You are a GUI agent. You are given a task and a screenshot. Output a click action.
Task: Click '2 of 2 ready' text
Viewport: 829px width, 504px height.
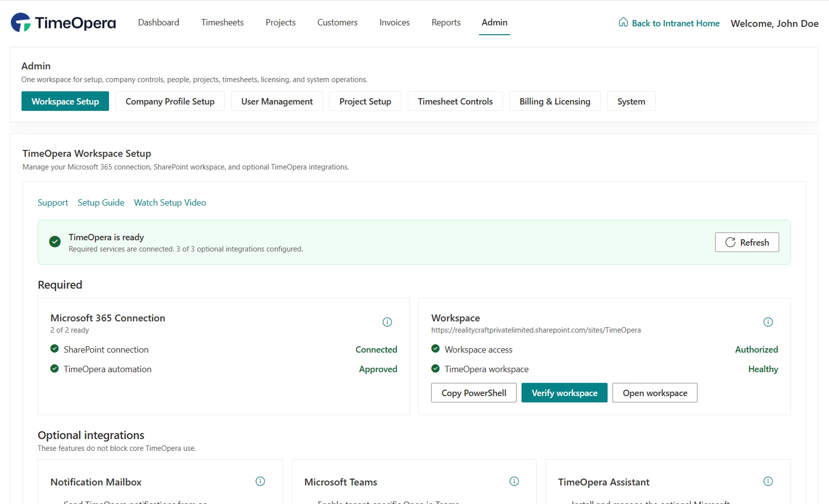[x=69, y=330]
